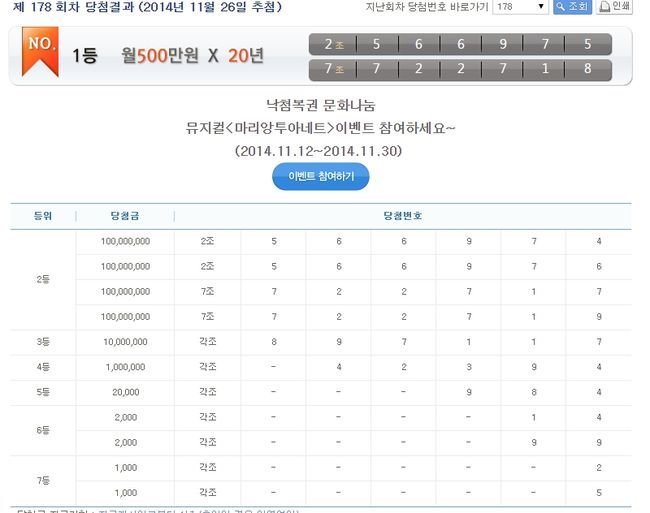This screenshot has width=650, height=513.
Task: Click the 10,000,000 prize amount
Action: pyautogui.click(x=126, y=342)
